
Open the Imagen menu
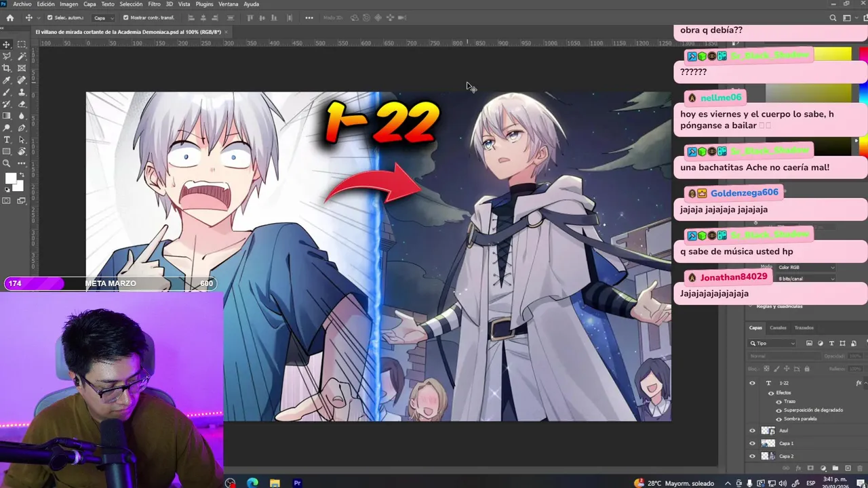pos(68,4)
